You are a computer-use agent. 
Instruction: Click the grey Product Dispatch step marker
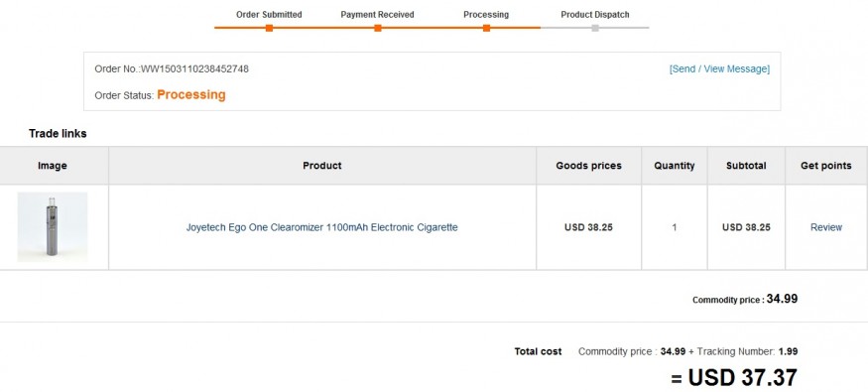[595, 28]
